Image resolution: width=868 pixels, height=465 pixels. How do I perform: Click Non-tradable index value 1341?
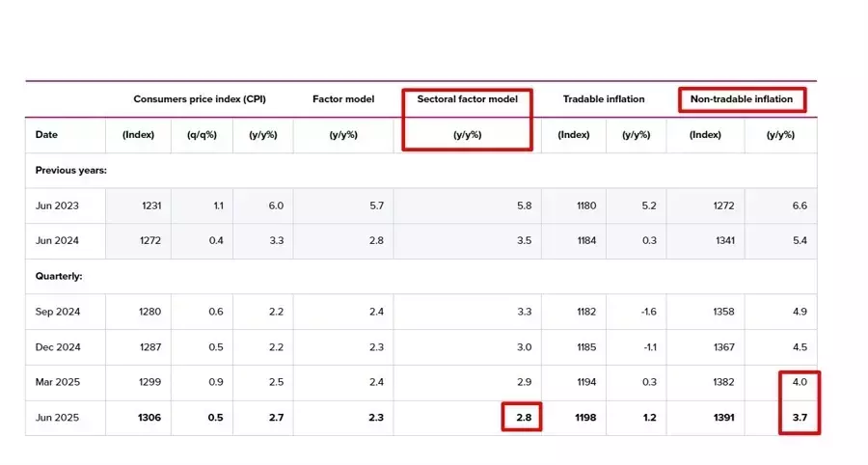[x=723, y=240]
